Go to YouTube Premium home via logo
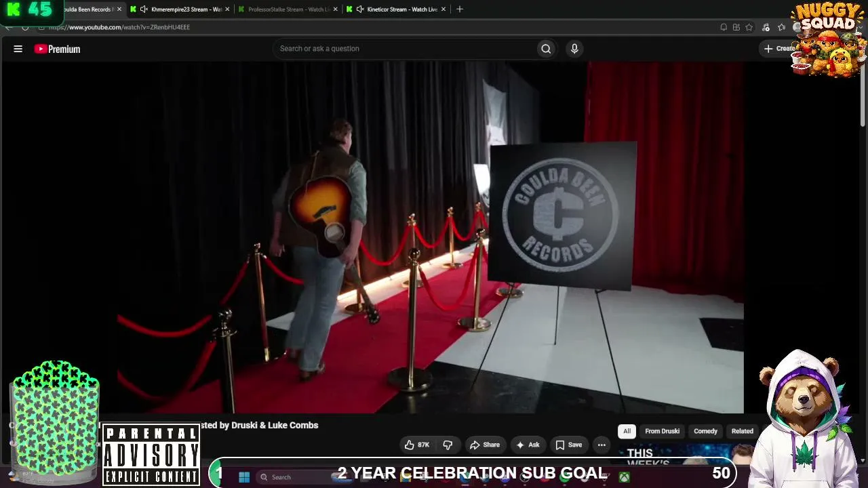868x488 pixels. coord(58,49)
